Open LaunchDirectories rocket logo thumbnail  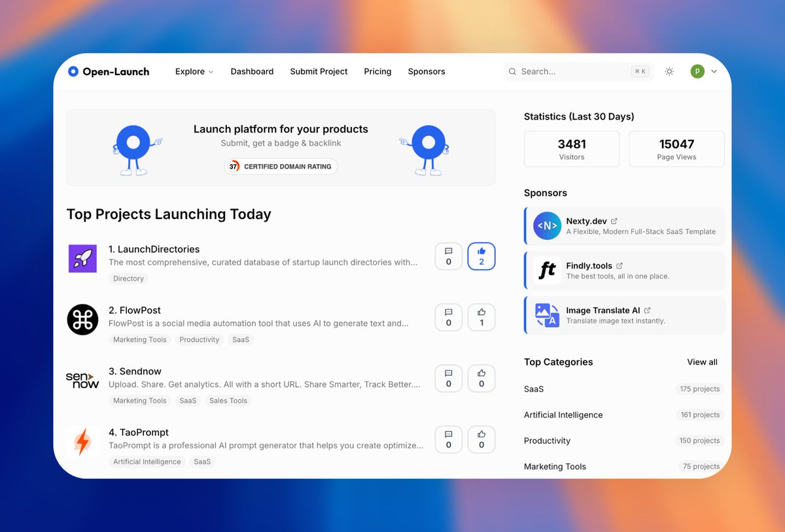(x=82, y=259)
